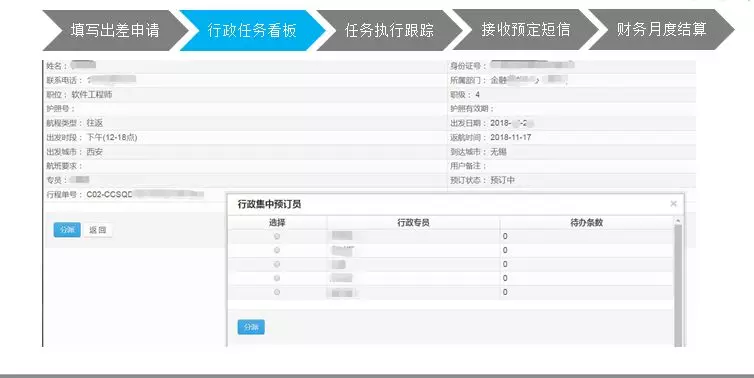Screen dimensions: 754x378
Task: Click the 分派 button below the trip details
Action: point(67,230)
